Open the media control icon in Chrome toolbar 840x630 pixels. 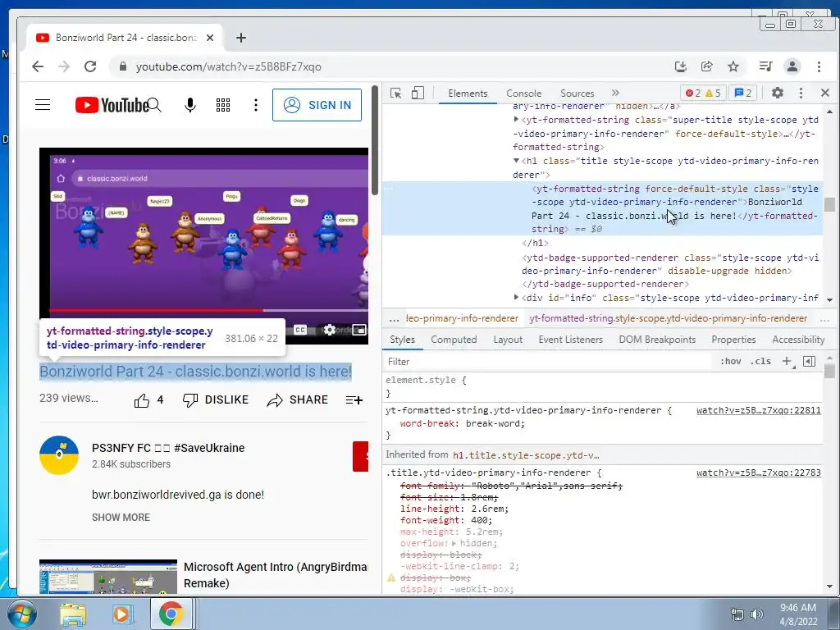(x=765, y=66)
